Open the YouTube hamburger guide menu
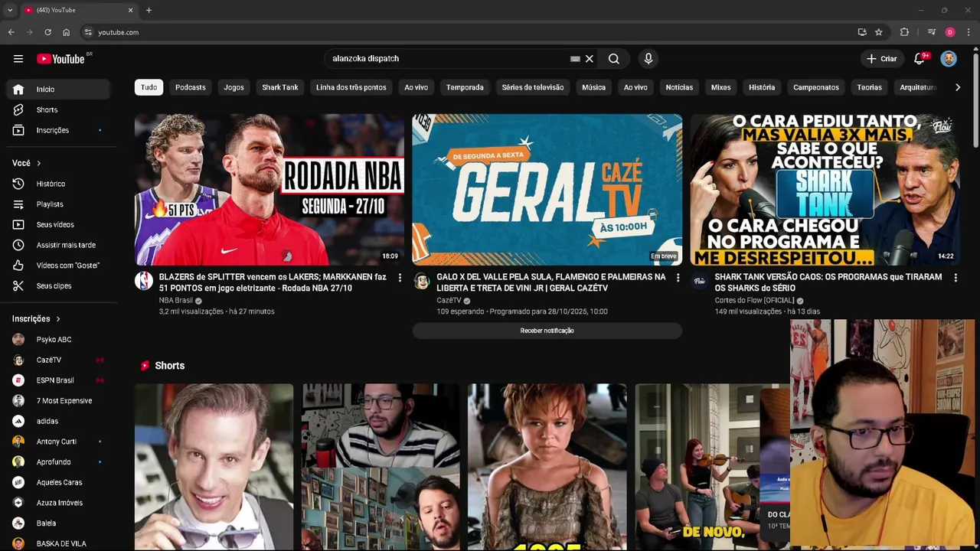 click(x=18, y=59)
